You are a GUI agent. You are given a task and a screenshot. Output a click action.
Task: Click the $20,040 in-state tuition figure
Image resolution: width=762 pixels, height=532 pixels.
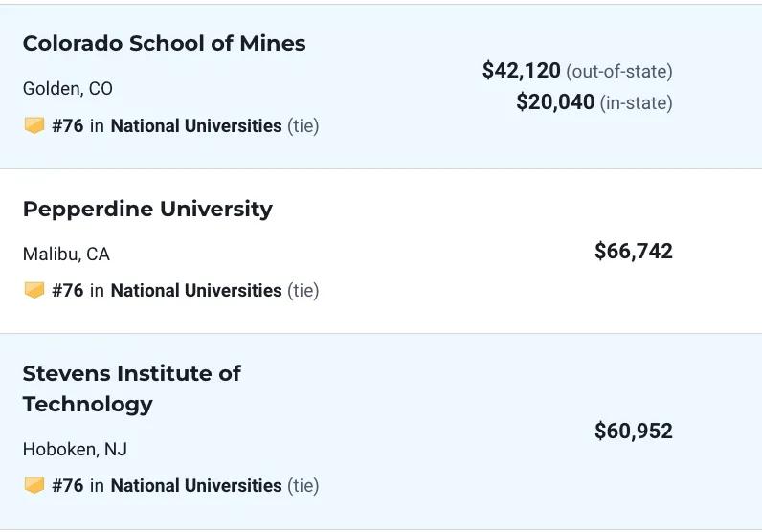coord(555,102)
